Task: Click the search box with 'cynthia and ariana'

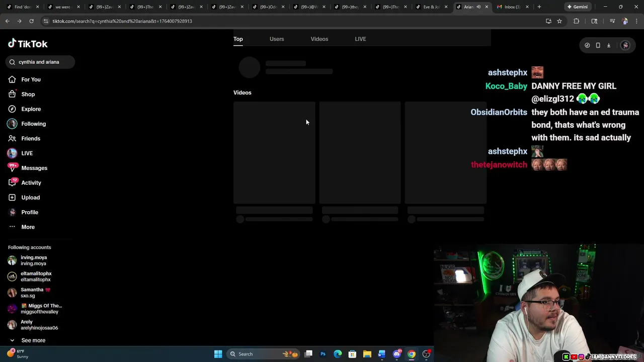Action: 40,62
